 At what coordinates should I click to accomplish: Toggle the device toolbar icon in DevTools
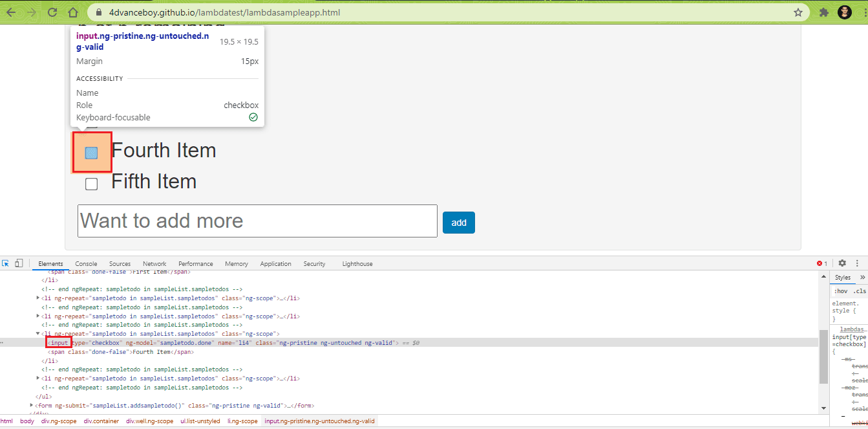(19, 263)
